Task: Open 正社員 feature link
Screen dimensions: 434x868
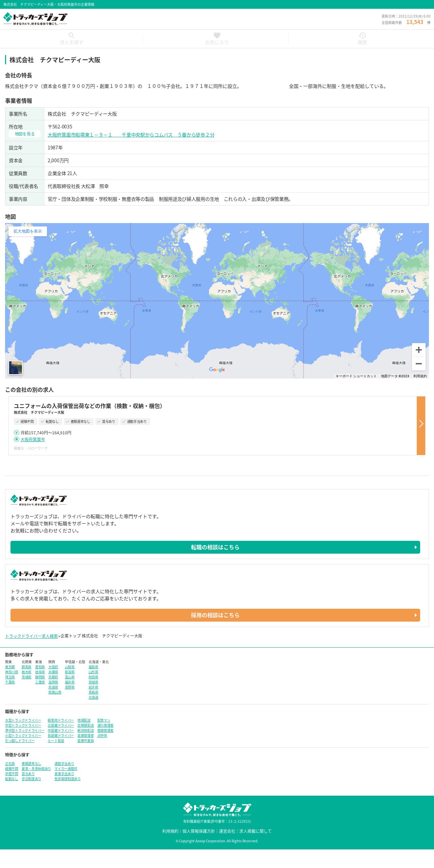Action: (10, 764)
